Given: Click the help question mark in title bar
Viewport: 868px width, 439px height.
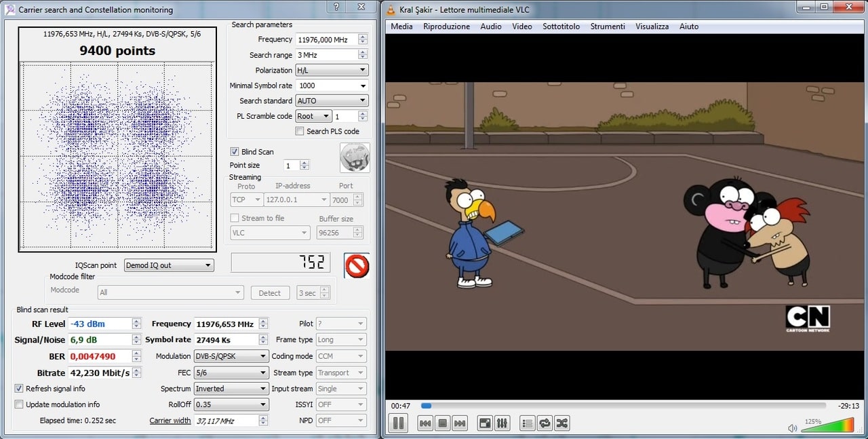Looking at the screenshot, I should 337,7.
